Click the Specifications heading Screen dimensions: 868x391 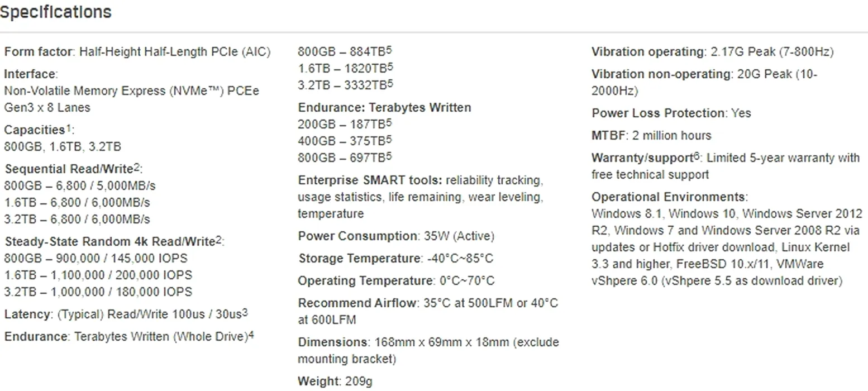[x=56, y=12]
